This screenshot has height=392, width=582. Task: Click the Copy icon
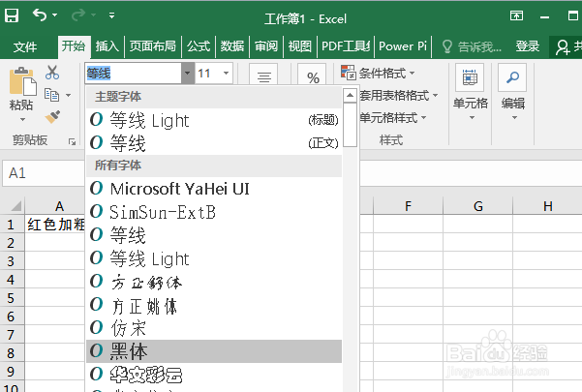click(52, 95)
